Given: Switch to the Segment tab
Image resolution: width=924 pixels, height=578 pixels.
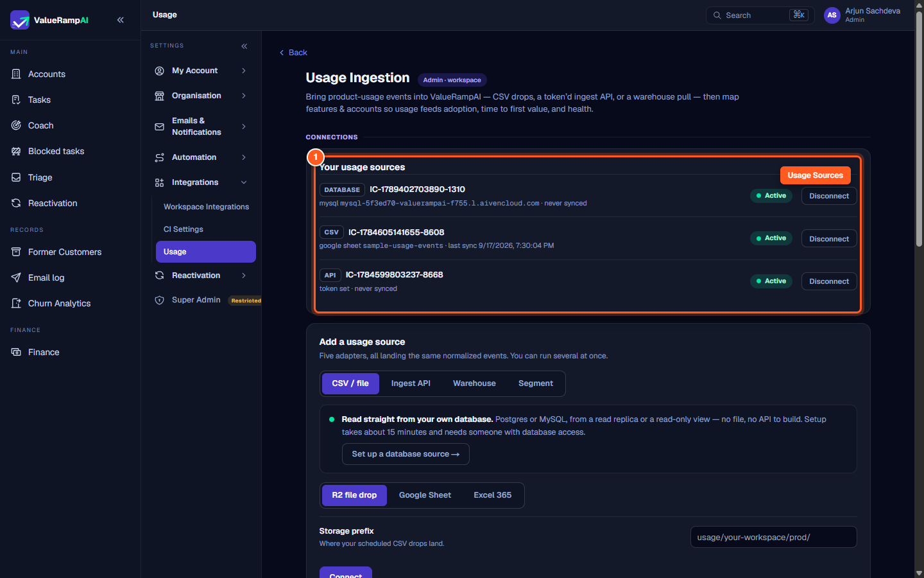Looking at the screenshot, I should click(536, 383).
